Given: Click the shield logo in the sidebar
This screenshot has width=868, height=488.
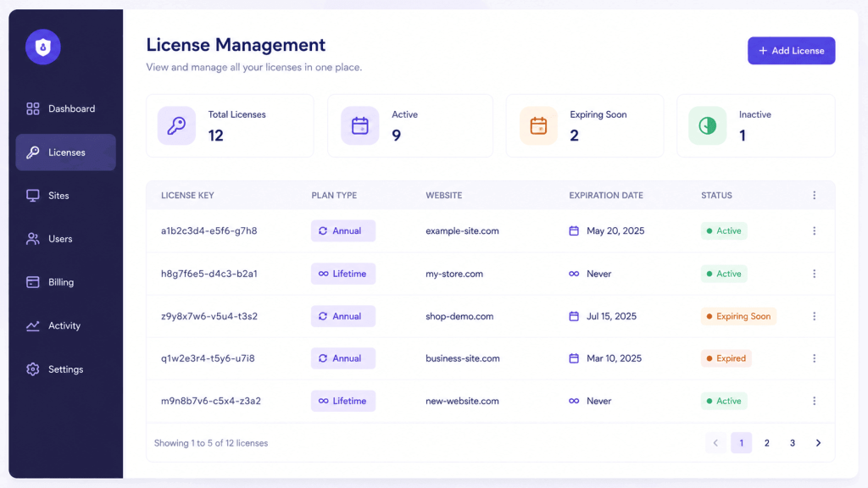Looking at the screenshot, I should pos(42,47).
